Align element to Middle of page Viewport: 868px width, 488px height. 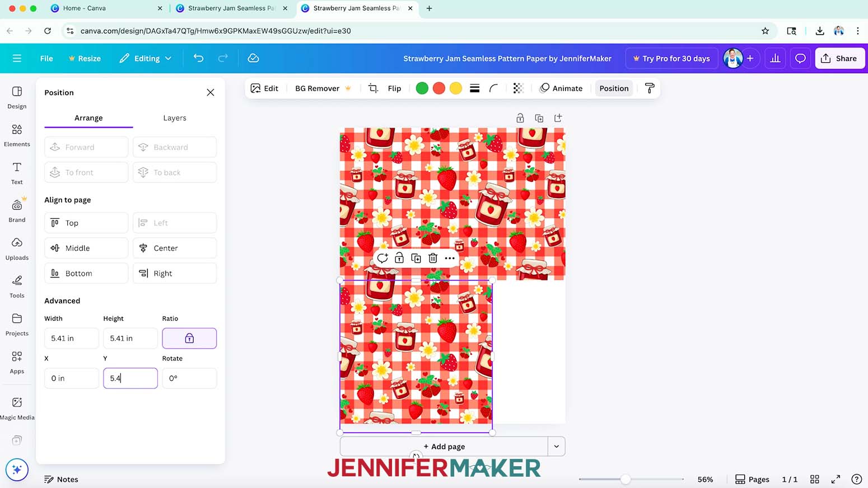pyautogui.click(x=86, y=248)
